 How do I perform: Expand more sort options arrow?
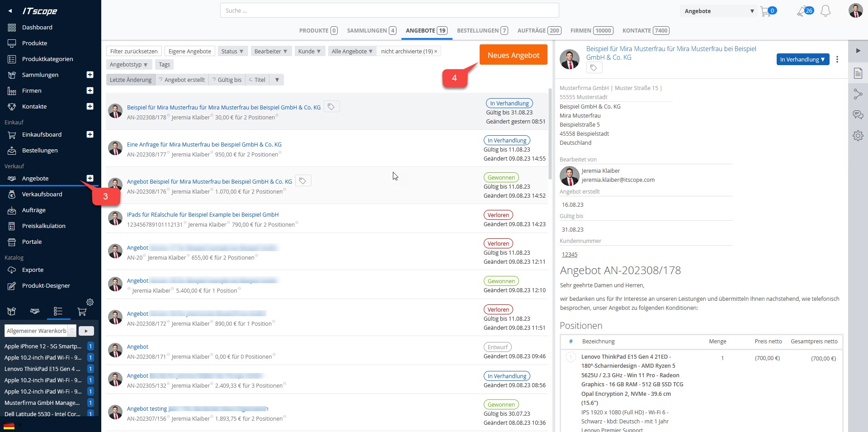(x=277, y=80)
